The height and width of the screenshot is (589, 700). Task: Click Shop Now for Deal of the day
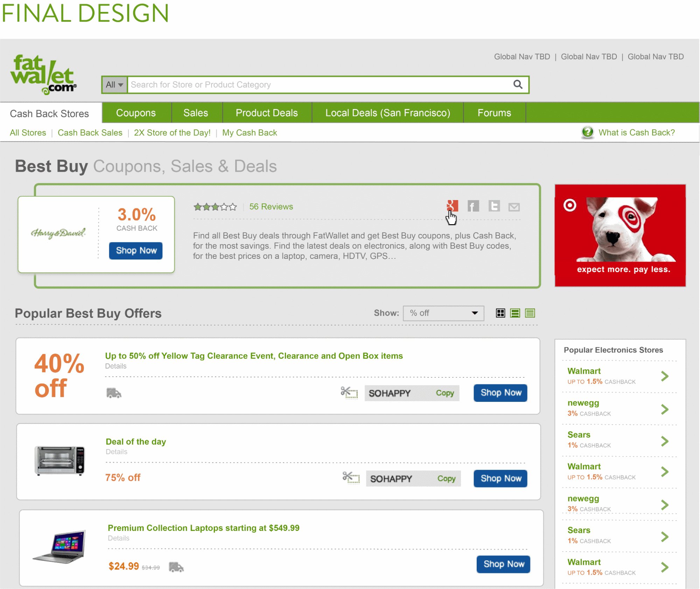(x=500, y=478)
